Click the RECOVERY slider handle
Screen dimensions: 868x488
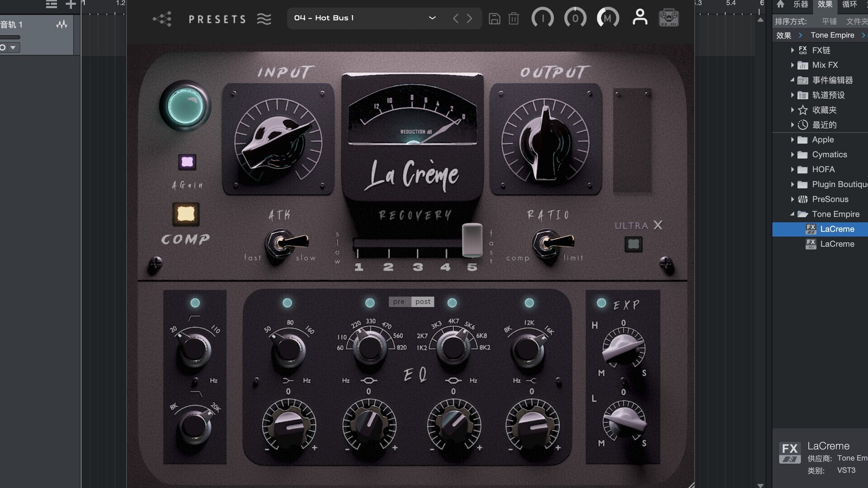tap(472, 240)
